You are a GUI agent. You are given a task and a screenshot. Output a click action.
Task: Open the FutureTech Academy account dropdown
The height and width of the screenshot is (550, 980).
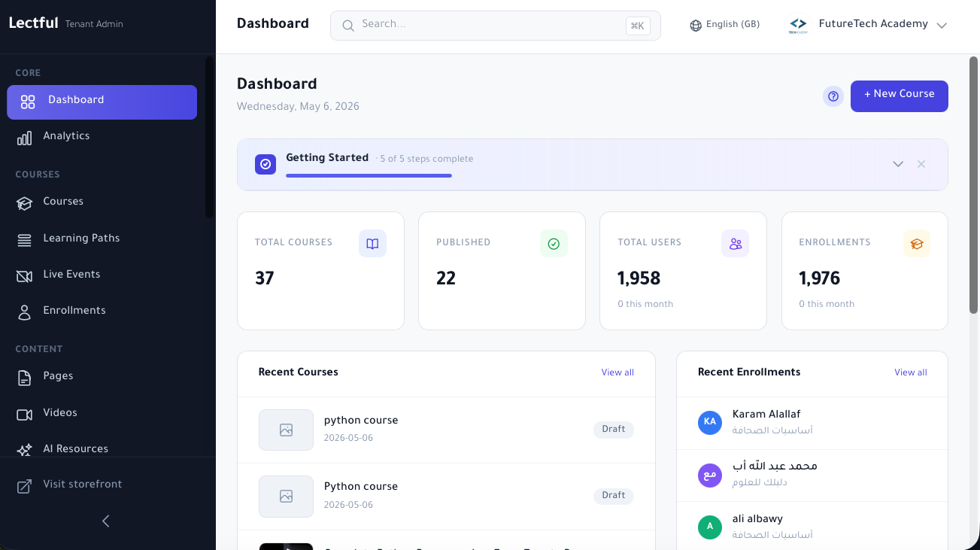[868, 26]
